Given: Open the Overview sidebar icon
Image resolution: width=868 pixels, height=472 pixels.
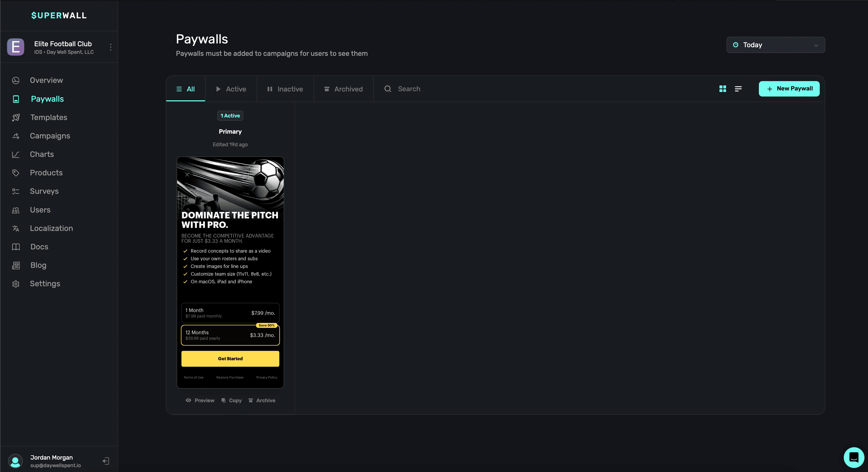Looking at the screenshot, I should tap(15, 80).
